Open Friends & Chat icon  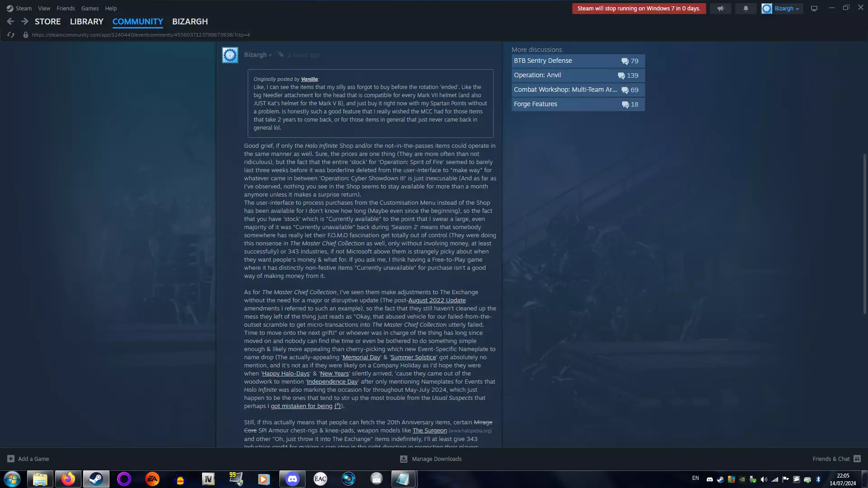click(857, 459)
